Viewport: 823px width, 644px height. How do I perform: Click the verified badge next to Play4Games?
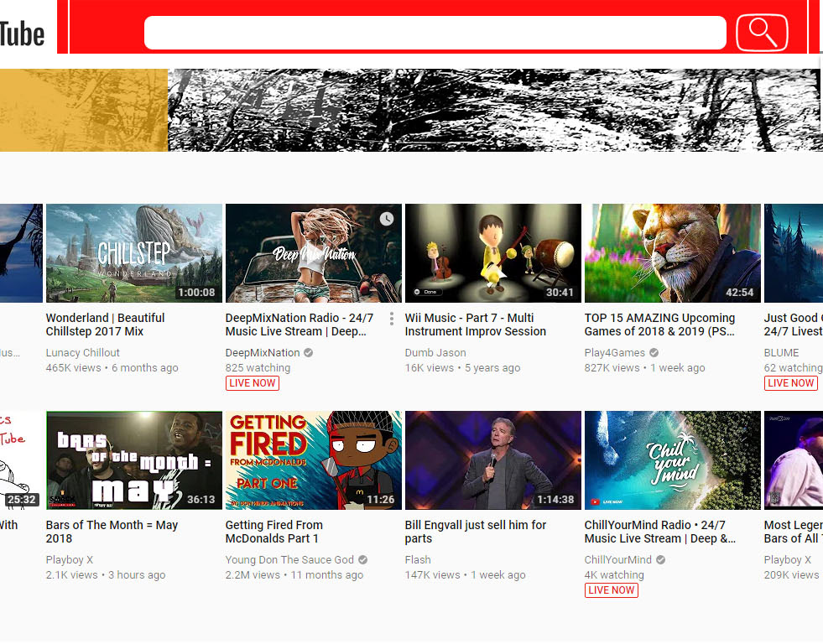click(x=654, y=353)
